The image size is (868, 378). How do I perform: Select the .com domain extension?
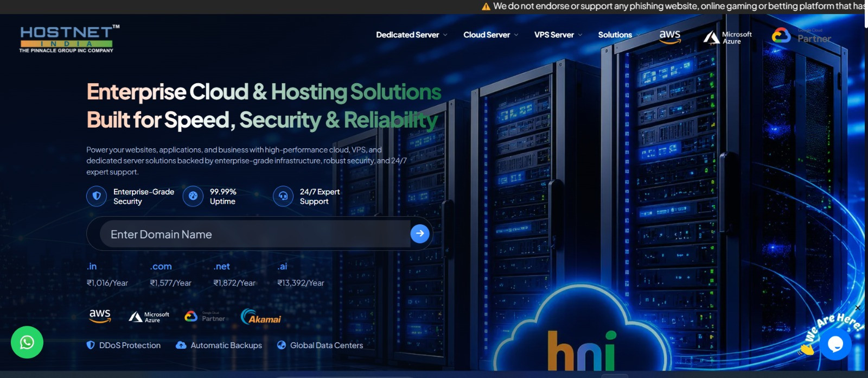point(161,266)
